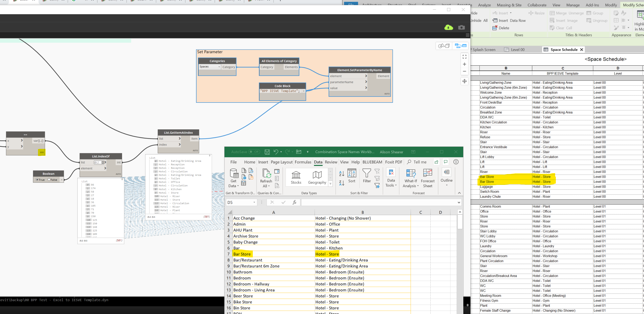Click Dynamo zoom in plus button

pos(464,64)
